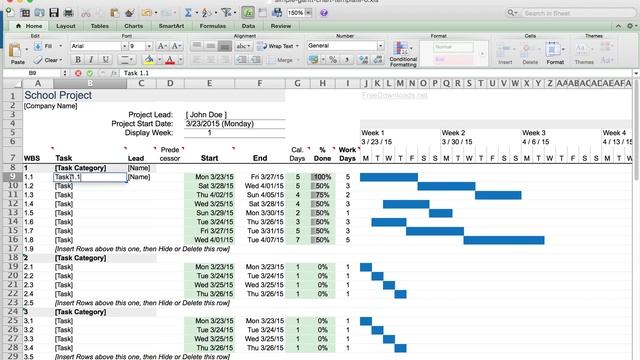Click the Filter funnel icon
640x360 pixels.
point(226,13)
